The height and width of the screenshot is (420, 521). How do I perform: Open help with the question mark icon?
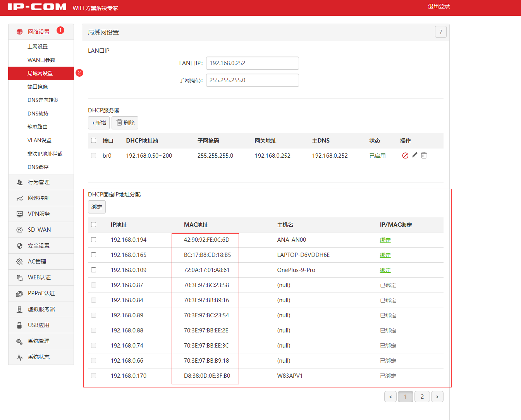(x=441, y=32)
